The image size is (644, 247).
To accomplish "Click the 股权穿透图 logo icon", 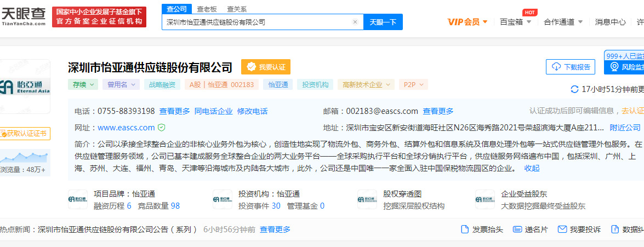I will point(367,199).
